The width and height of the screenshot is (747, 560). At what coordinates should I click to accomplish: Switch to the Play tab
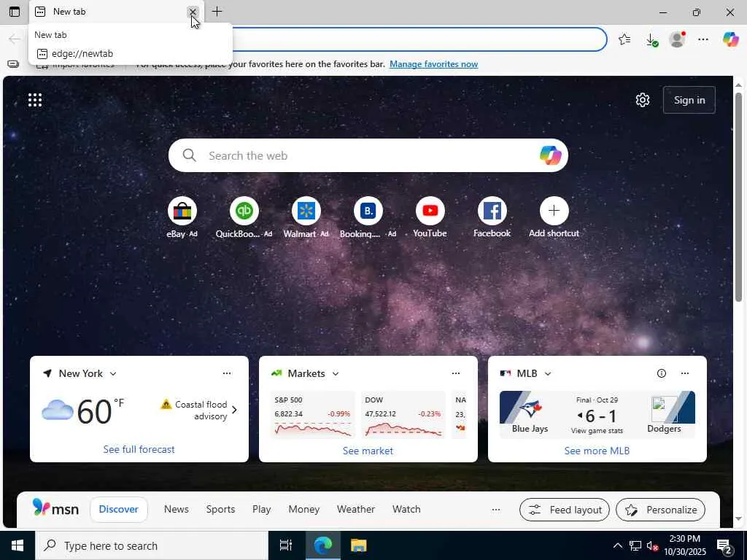pos(262,509)
